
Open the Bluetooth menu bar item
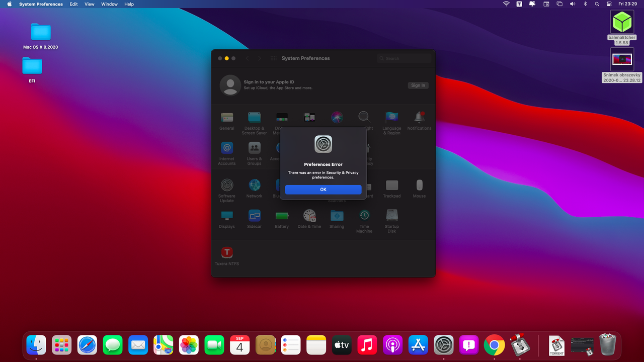[585, 4]
